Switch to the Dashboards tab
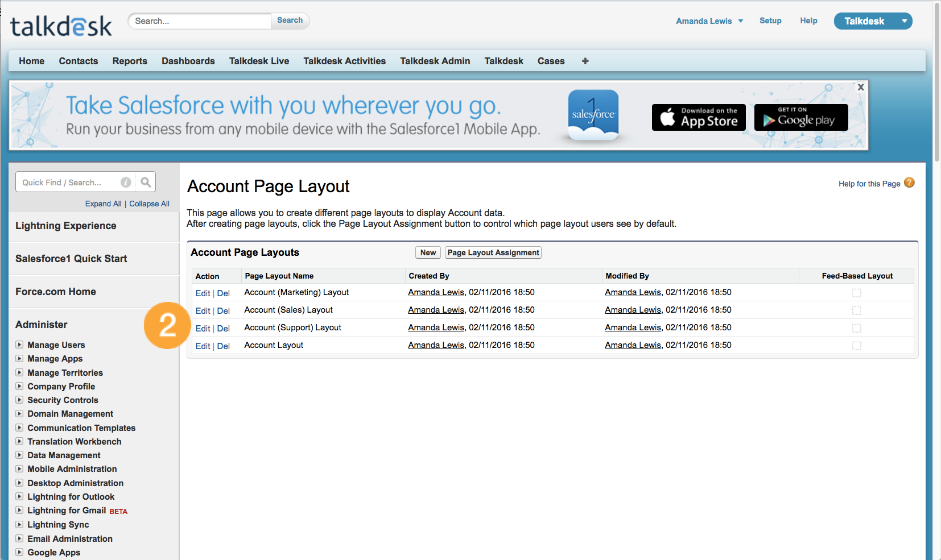Image resolution: width=941 pixels, height=560 pixels. tap(188, 61)
